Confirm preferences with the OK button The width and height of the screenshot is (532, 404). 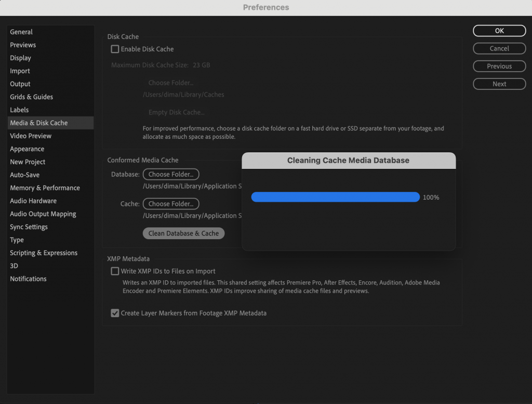[x=499, y=31]
